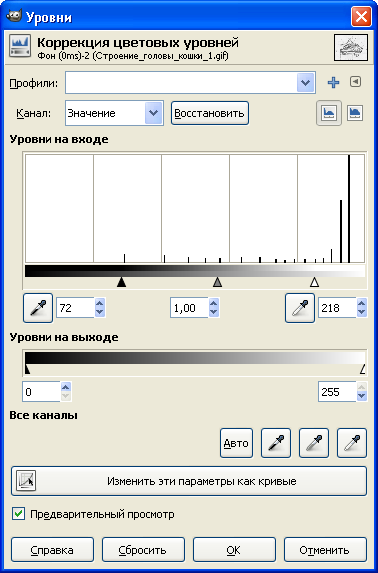Click inside the input levels histogram

195,208
